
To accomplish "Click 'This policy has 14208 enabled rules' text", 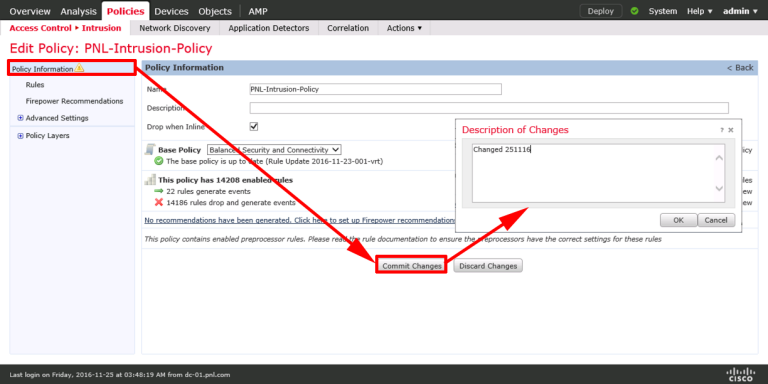I will (x=225, y=180).
